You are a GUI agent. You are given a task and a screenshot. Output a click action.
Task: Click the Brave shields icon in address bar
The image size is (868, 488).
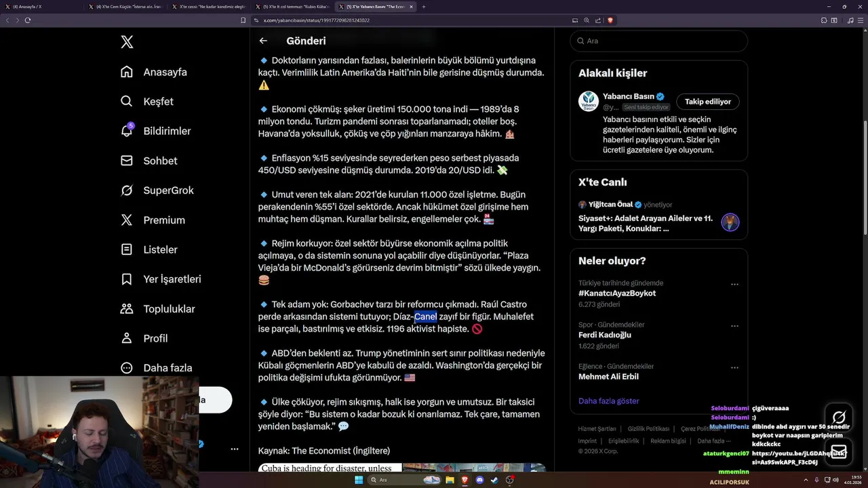610,20
